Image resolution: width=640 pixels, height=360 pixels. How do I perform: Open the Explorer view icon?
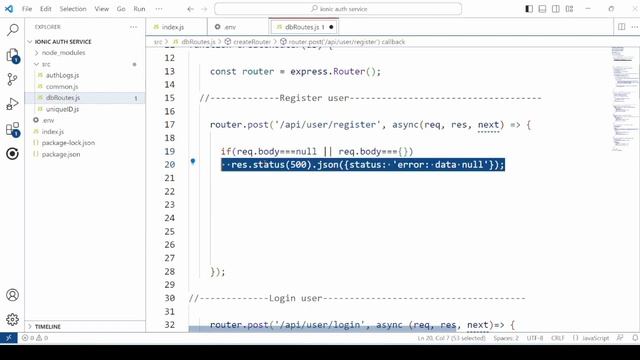[13, 55]
